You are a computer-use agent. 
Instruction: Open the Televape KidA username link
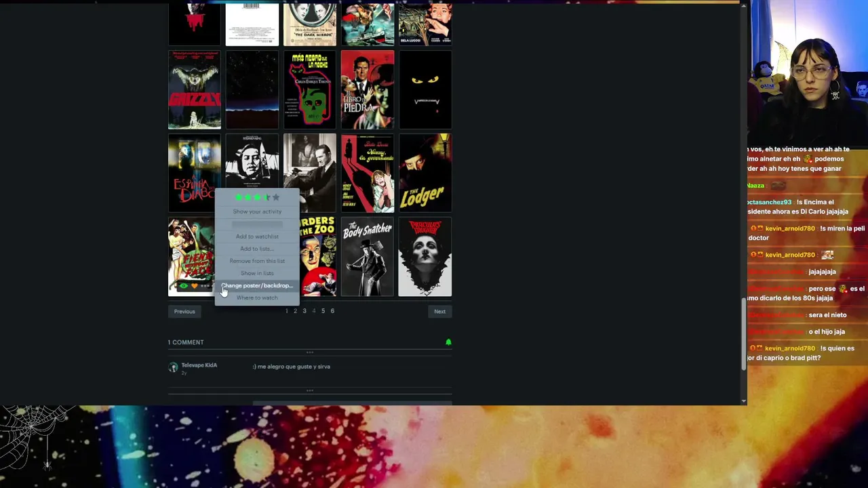point(199,365)
